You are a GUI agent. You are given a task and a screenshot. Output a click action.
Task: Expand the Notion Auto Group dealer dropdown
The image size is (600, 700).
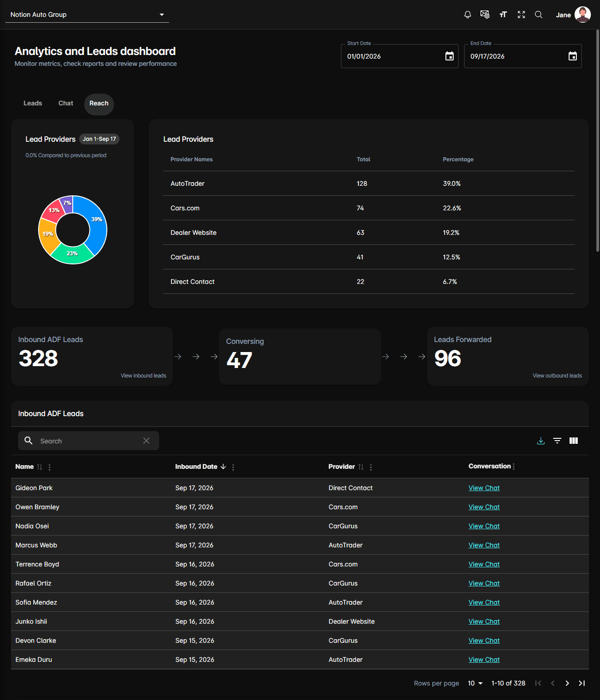[87, 15]
